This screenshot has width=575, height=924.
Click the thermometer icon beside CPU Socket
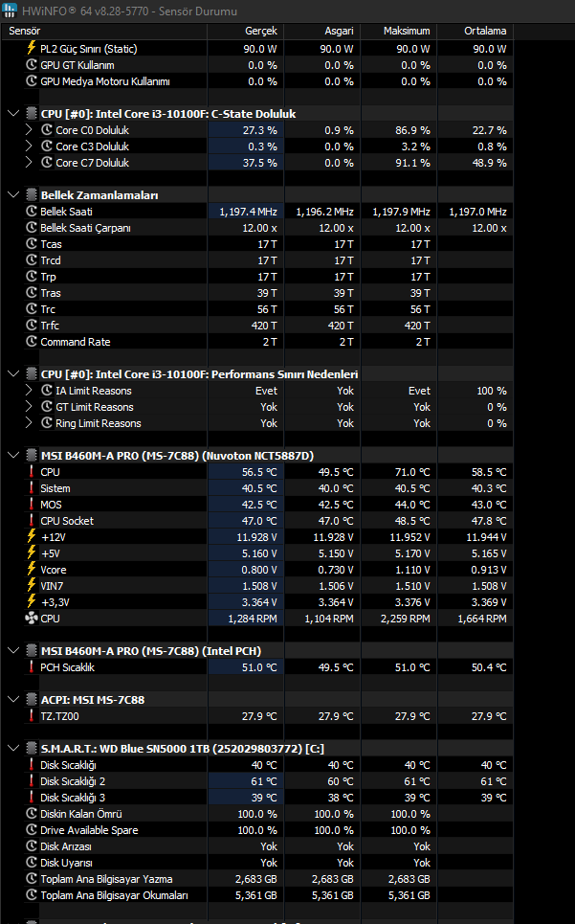(x=32, y=520)
